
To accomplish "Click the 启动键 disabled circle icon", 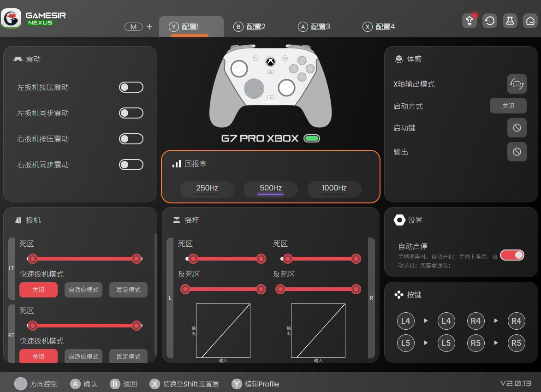I will pyautogui.click(x=517, y=128).
